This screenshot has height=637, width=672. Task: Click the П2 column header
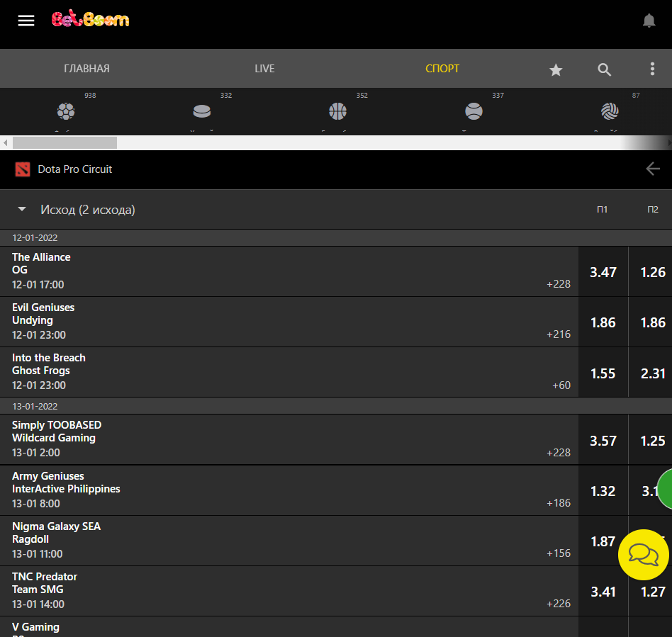[x=653, y=210]
